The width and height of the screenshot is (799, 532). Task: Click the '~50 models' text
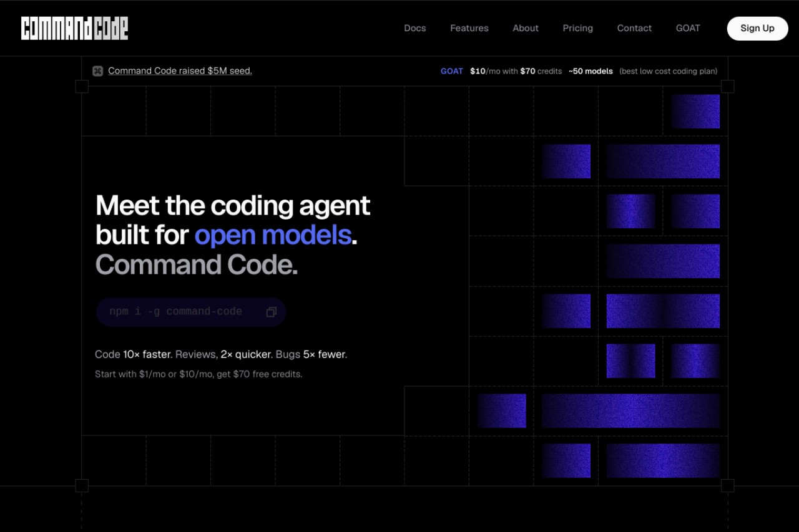(591, 71)
